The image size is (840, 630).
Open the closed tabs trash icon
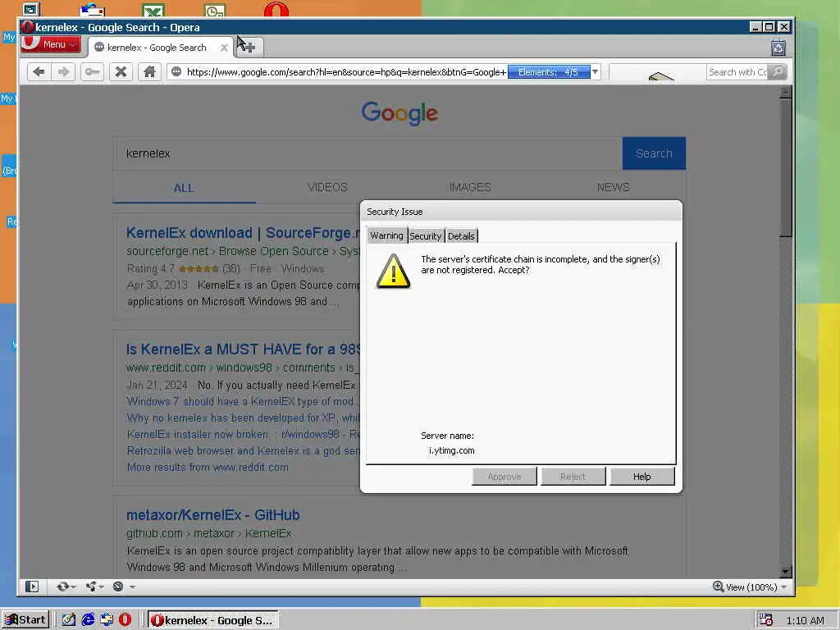778,48
